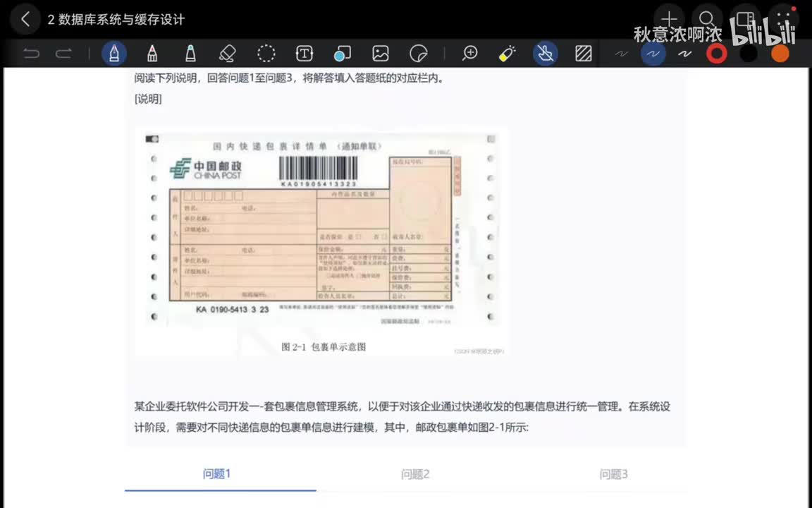Select the highlighter marker tool
812x508 pixels.
(190, 54)
